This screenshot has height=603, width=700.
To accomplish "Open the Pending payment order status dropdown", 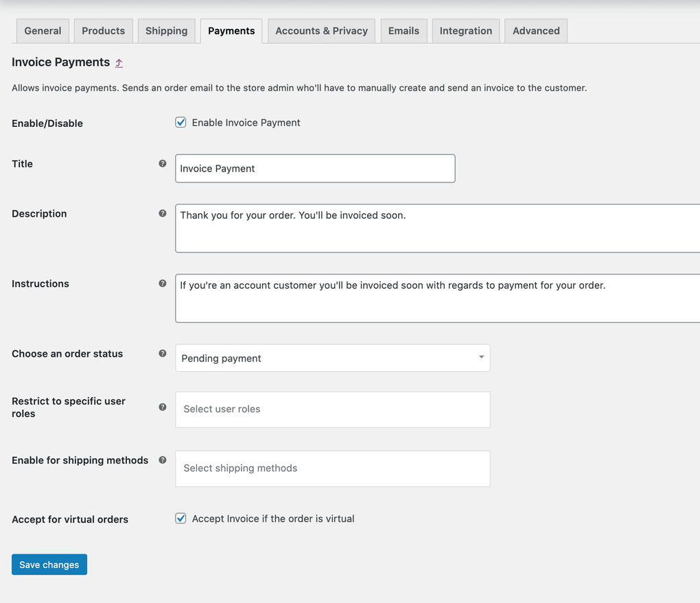I will point(332,358).
